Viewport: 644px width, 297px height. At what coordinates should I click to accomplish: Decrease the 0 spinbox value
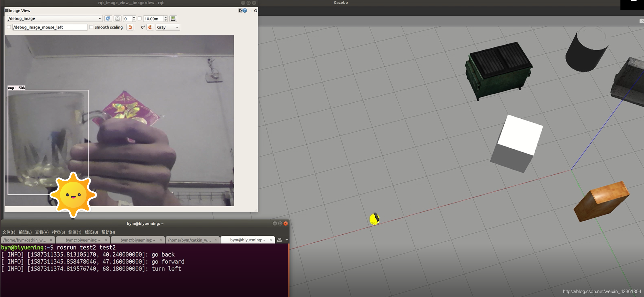click(x=134, y=20)
